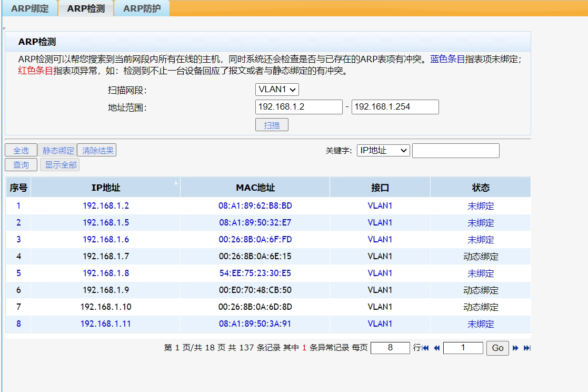Go to next page of results

[x=516, y=348]
